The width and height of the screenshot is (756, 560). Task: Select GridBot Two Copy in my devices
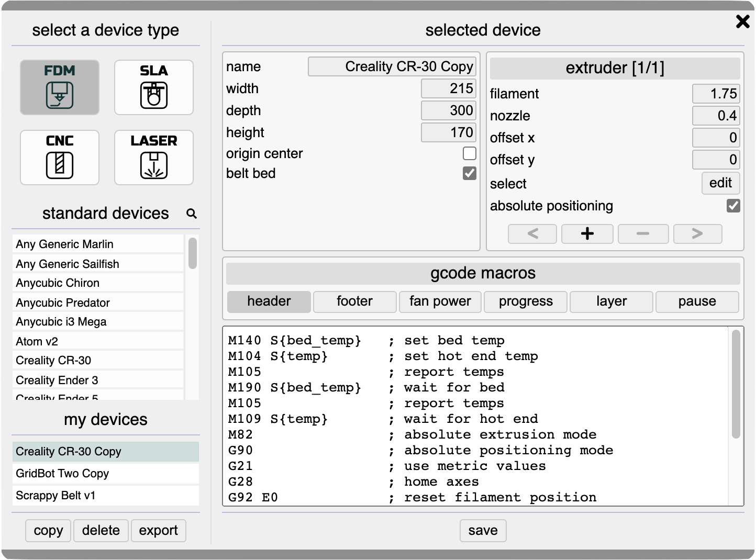click(106, 474)
